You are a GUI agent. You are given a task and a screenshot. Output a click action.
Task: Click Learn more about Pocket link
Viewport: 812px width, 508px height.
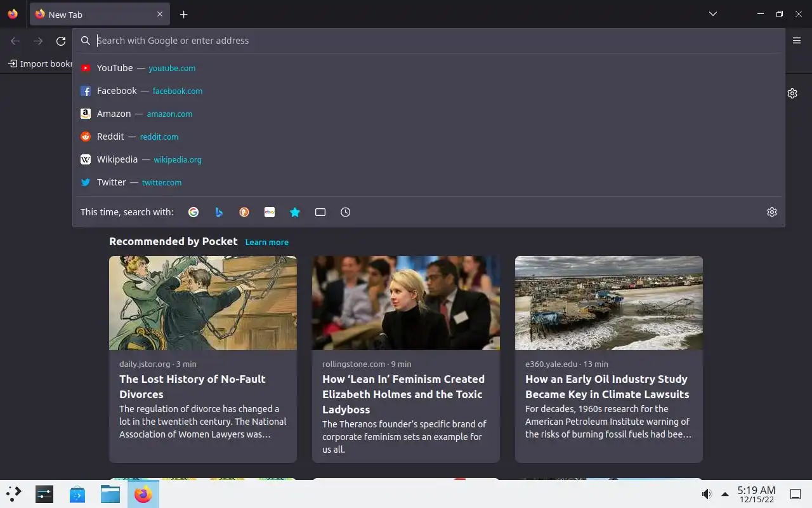pos(267,242)
